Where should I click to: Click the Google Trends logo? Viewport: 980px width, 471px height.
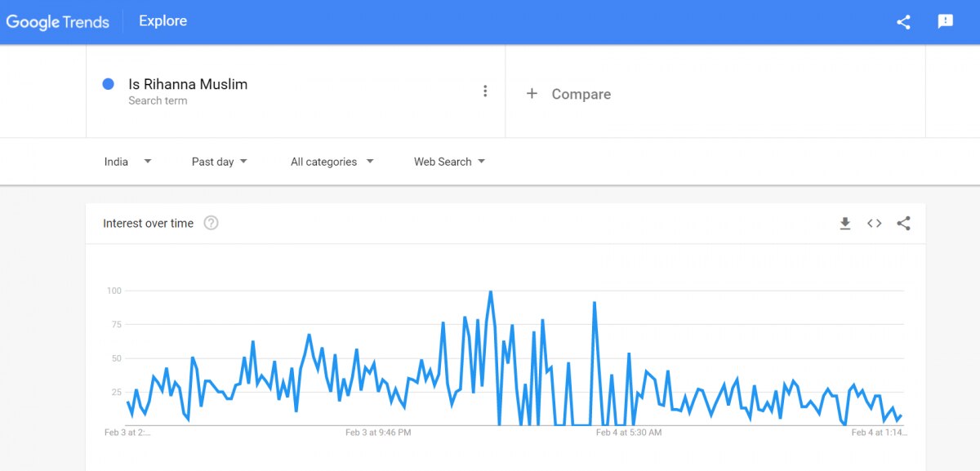click(x=57, y=22)
